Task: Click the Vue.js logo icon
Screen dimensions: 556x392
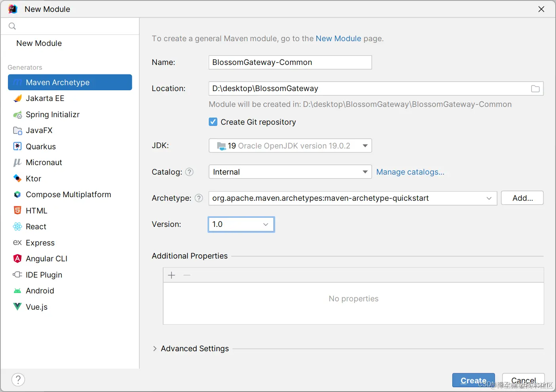Action: point(17,306)
